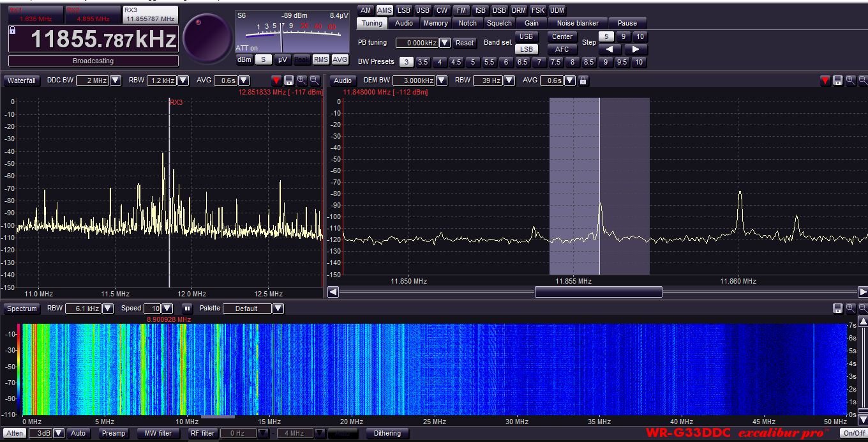Click the AVG lock padlock in the demodulator panel
Image resolution: width=868 pixels, height=442 pixels.
[x=581, y=80]
